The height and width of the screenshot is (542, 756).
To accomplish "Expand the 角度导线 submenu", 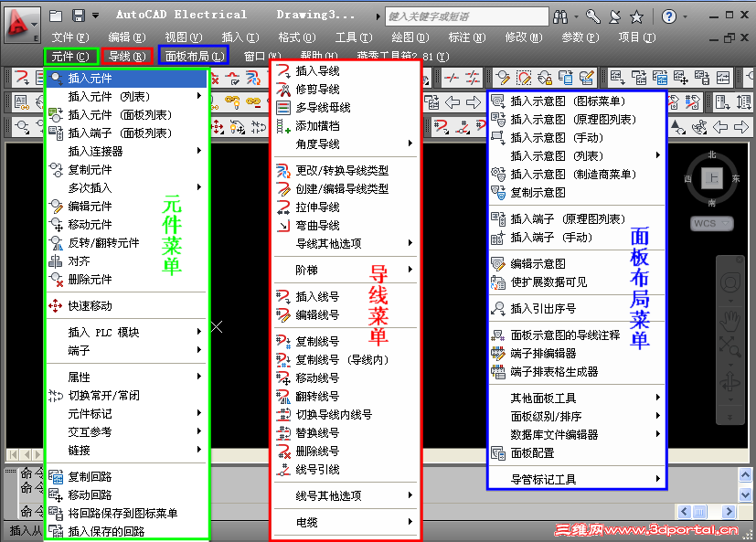I will pos(410,143).
